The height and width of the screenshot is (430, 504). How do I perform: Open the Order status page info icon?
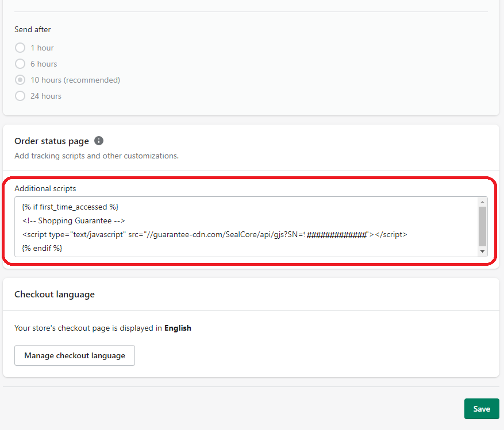tap(99, 141)
